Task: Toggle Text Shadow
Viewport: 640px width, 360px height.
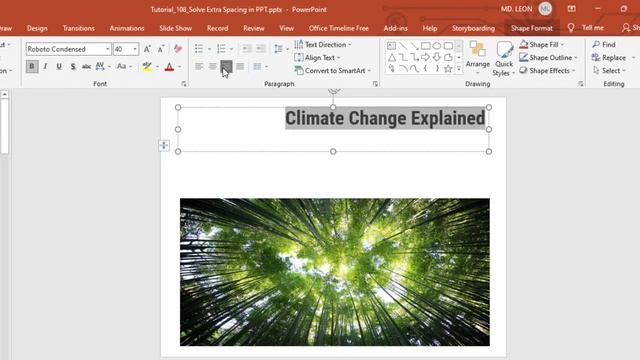Action: click(x=73, y=66)
